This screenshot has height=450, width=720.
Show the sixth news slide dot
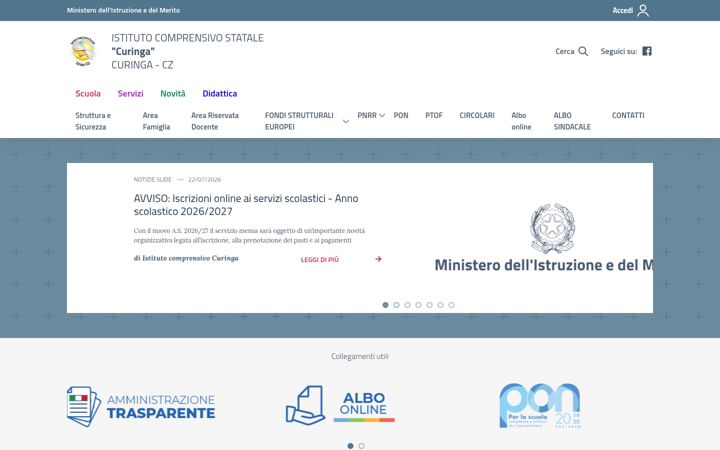440,305
